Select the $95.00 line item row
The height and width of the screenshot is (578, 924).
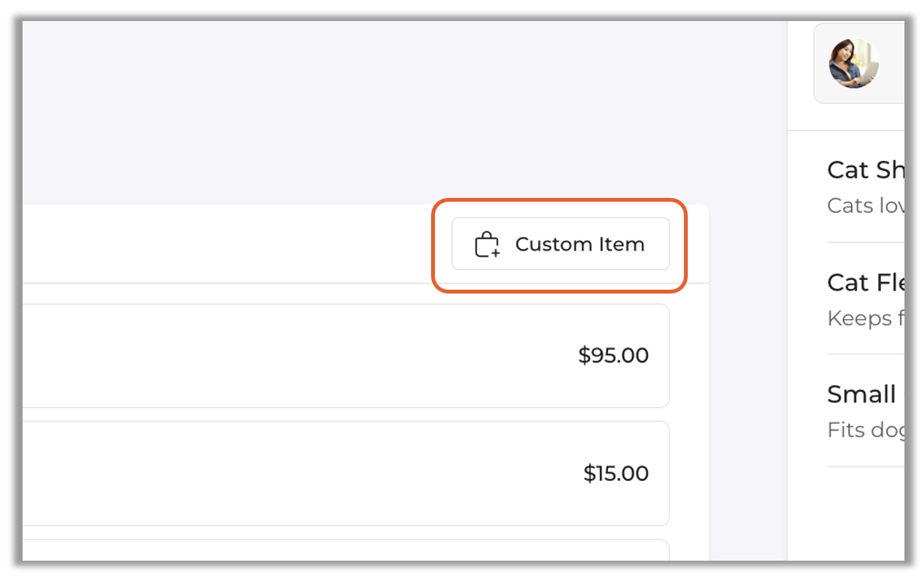pos(339,355)
